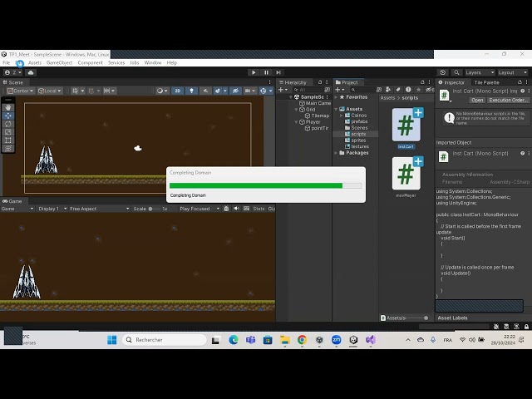The height and width of the screenshot is (399, 532).
Task: Select the Main Camera object
Action: coord(318,103)
